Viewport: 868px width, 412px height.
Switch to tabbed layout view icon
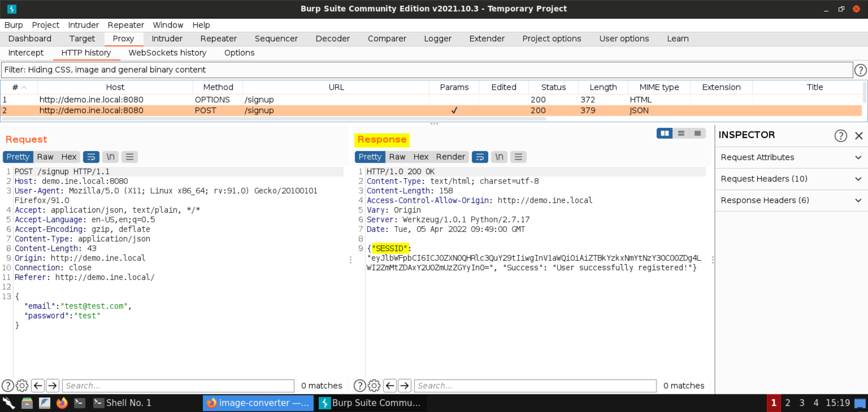coord(698,133)
